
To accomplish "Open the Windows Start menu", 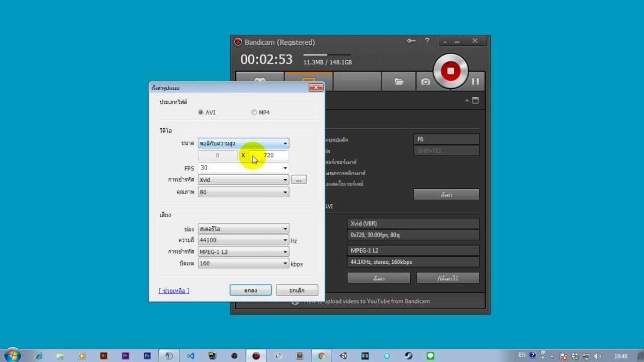I will 13,355.
